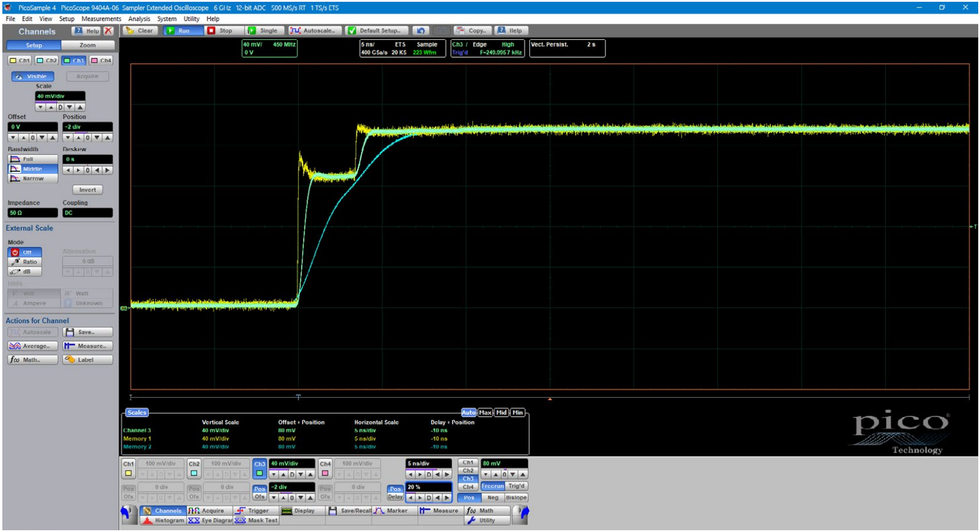
Task: Toggle Ch3 Visible button
Action: coord(33,76)
